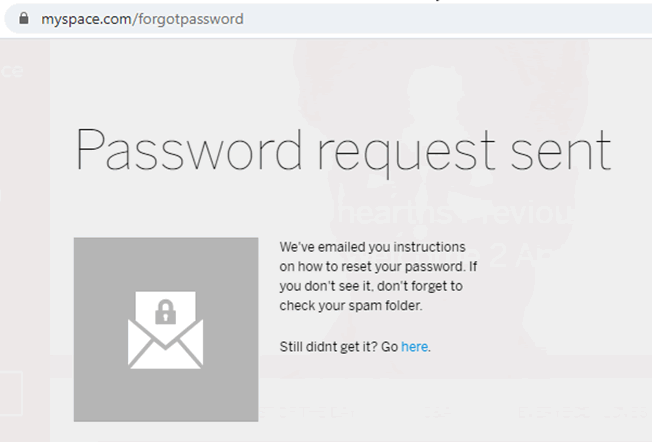Click the white envelope icon

(x=165, y=330)
